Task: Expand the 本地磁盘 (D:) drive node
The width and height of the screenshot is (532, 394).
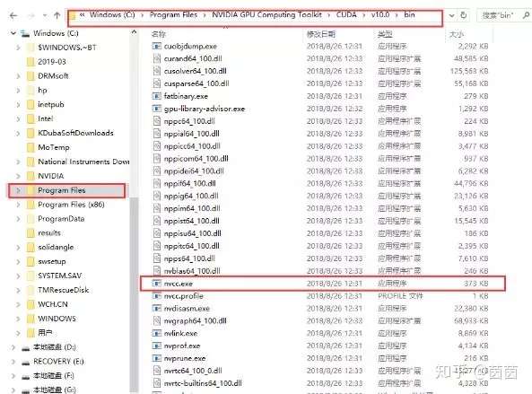Action: [x=13, y=347]
